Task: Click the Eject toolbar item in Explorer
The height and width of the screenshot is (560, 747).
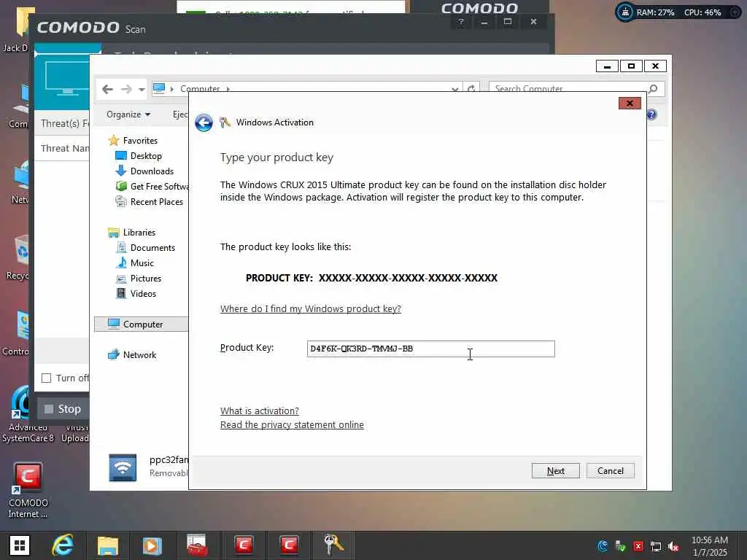Action: coord(180,114)
